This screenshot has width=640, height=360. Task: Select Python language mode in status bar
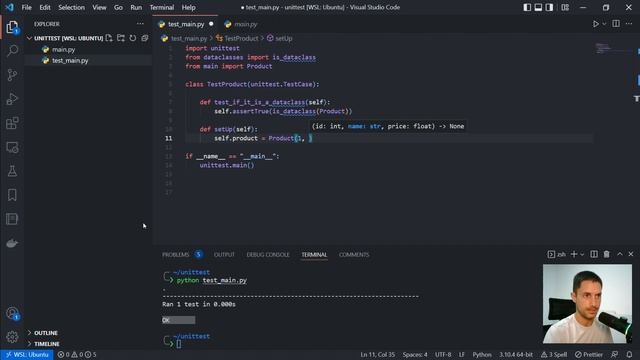pyautogui.click(x=482, y=354)
